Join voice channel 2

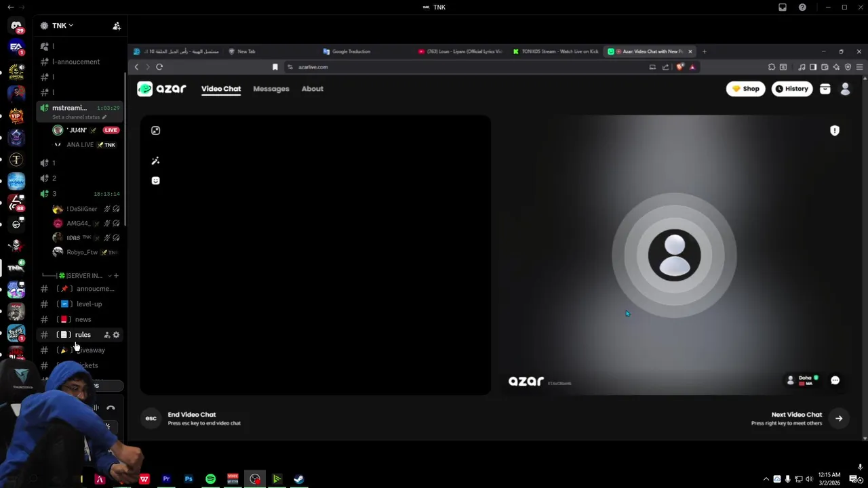54,178
